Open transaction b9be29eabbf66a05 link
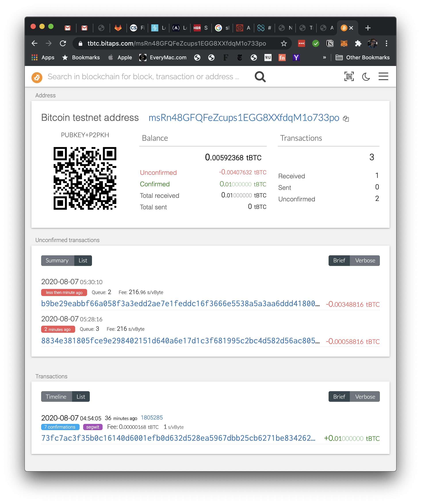Screen dimensions: 421x504 180,304
